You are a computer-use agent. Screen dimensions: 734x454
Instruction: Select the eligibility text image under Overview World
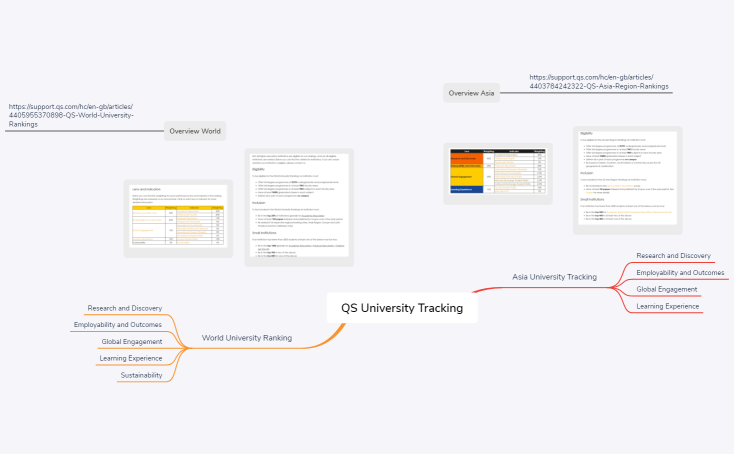click(x=300, y=206)
